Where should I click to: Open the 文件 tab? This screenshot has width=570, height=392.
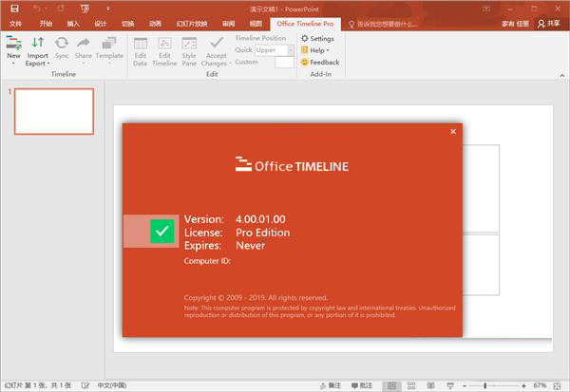[x=15, y=24]
